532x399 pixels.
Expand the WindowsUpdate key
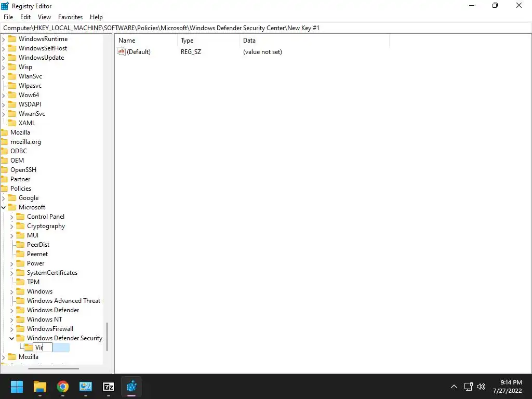[4, 58]
